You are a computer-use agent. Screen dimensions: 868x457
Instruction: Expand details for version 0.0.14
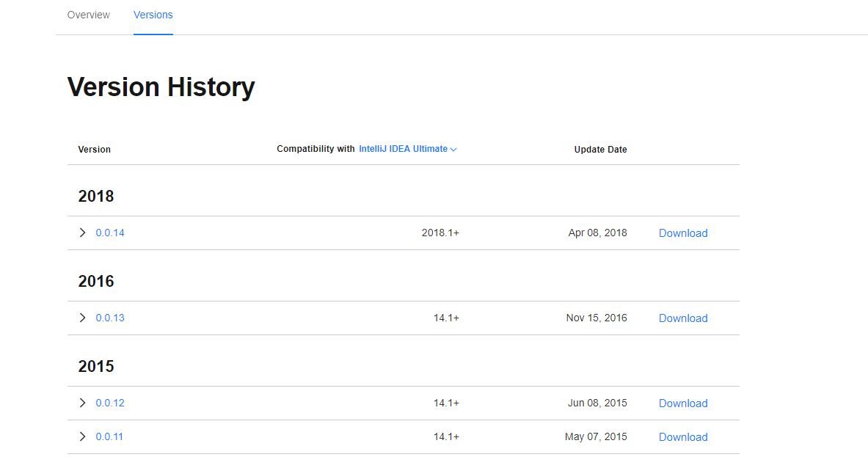tap(82, 233)
